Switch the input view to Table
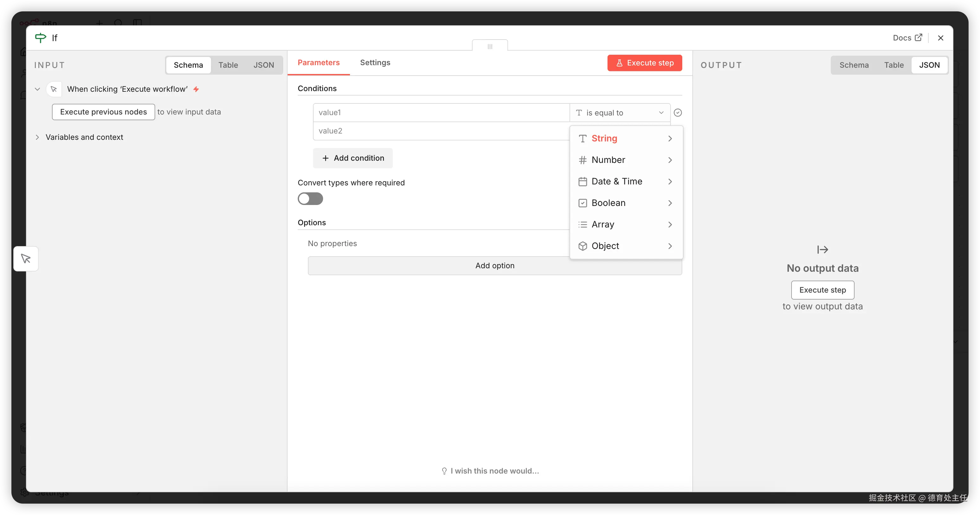Image resolution: width=980 pixels, height=515 pixels. (228, 65)
